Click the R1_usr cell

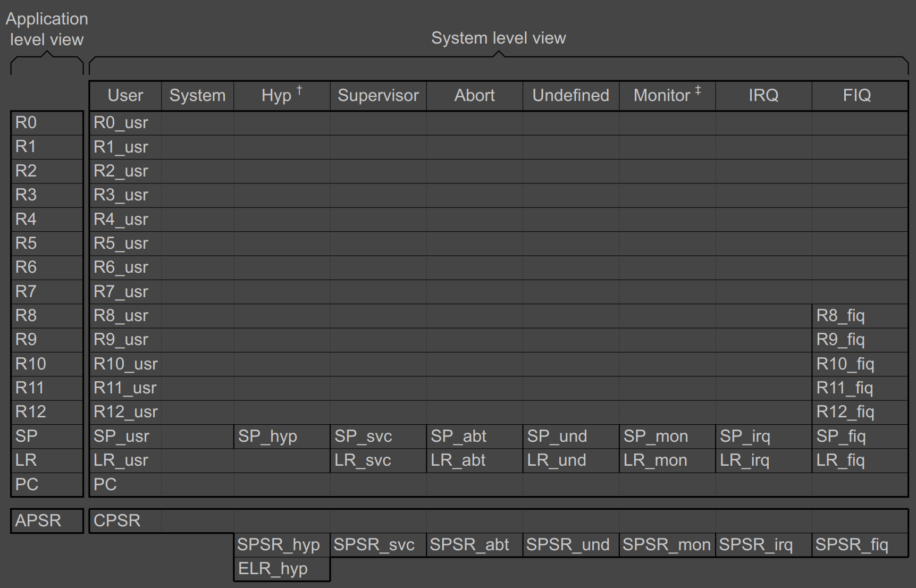125,147
